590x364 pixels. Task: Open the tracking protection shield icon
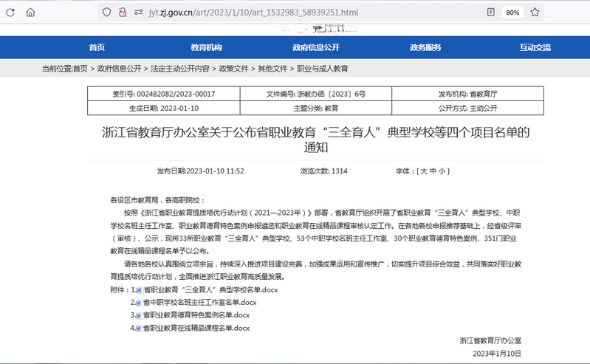pyautogui.click(x=106, y=13)
